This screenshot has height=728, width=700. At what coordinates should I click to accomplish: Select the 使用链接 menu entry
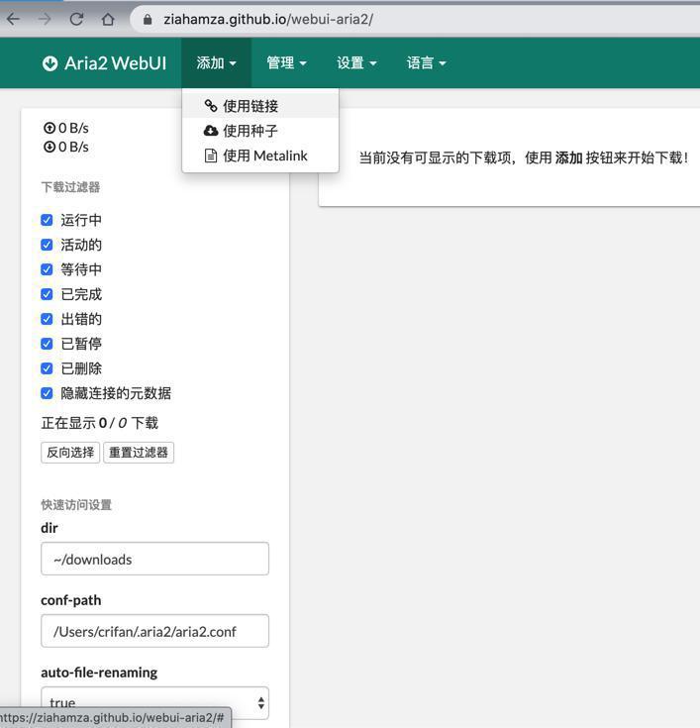click(260, 106)
